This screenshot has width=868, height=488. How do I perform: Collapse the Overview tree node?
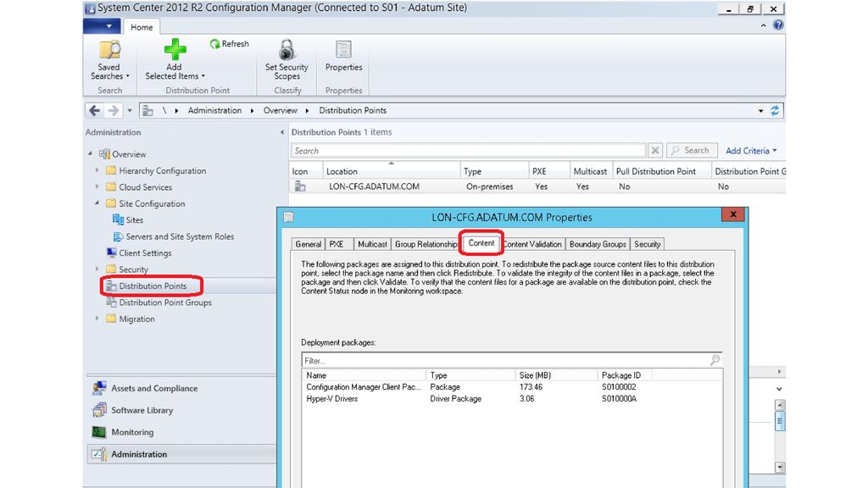[90, 154]
